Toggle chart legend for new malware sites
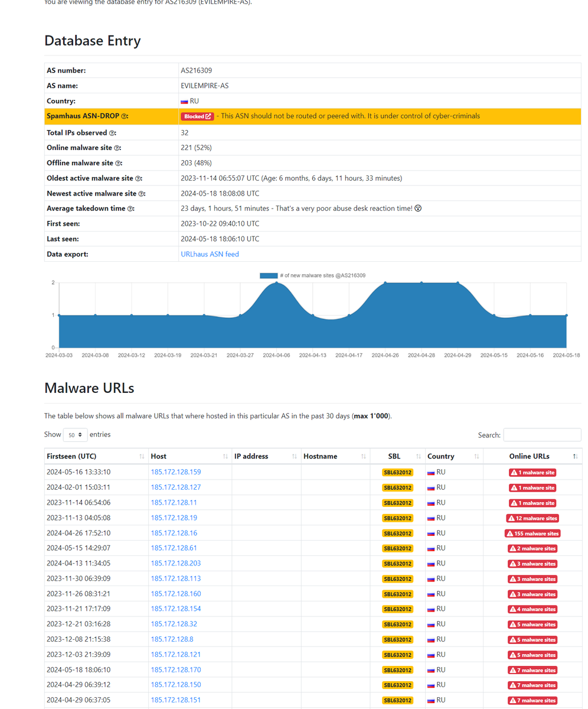 [x=312, y=275]
